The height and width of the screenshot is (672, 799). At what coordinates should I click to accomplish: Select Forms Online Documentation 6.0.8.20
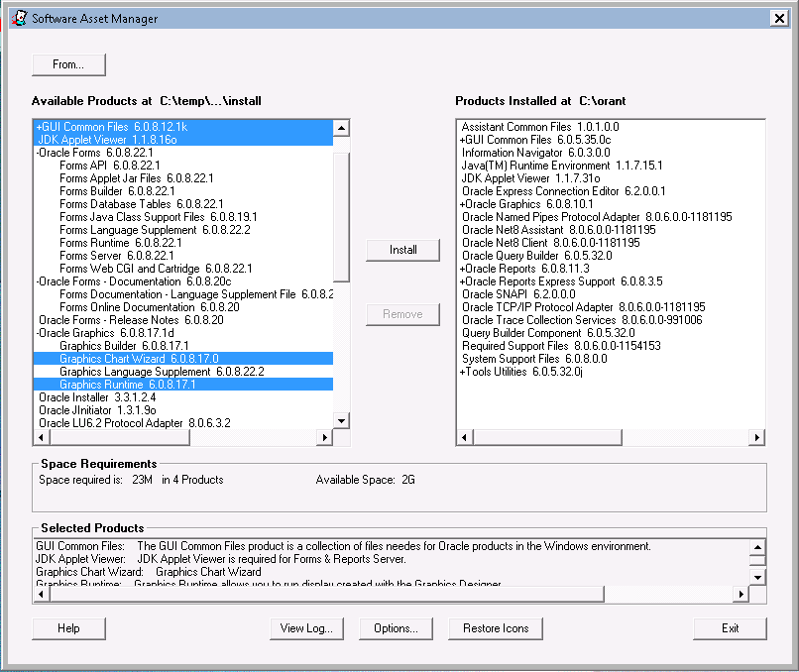[x=150, y=307]
